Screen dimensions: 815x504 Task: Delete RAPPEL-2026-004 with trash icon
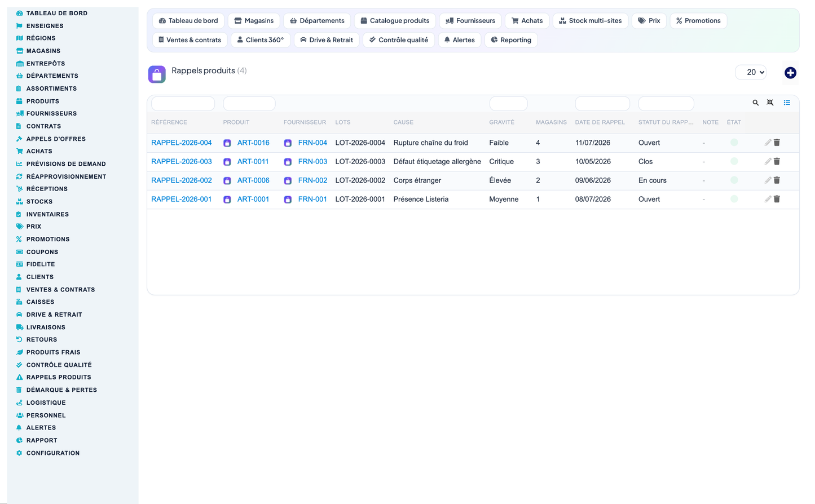point(777,143)
